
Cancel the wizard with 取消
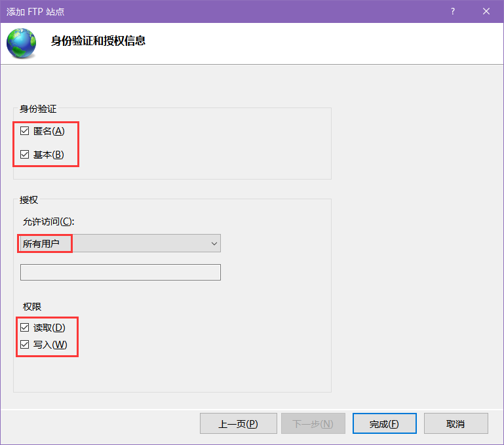pyautogui.click(x=456, y=423)
